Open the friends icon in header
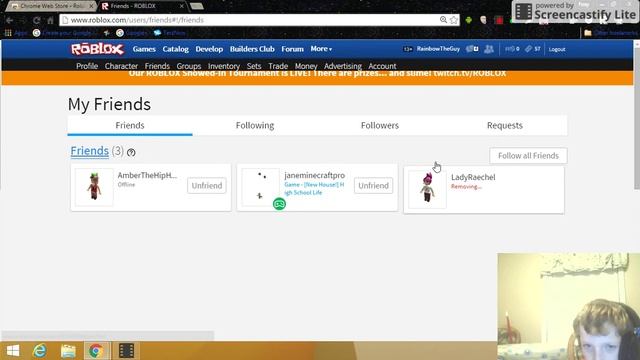 [x=489, y=49]
